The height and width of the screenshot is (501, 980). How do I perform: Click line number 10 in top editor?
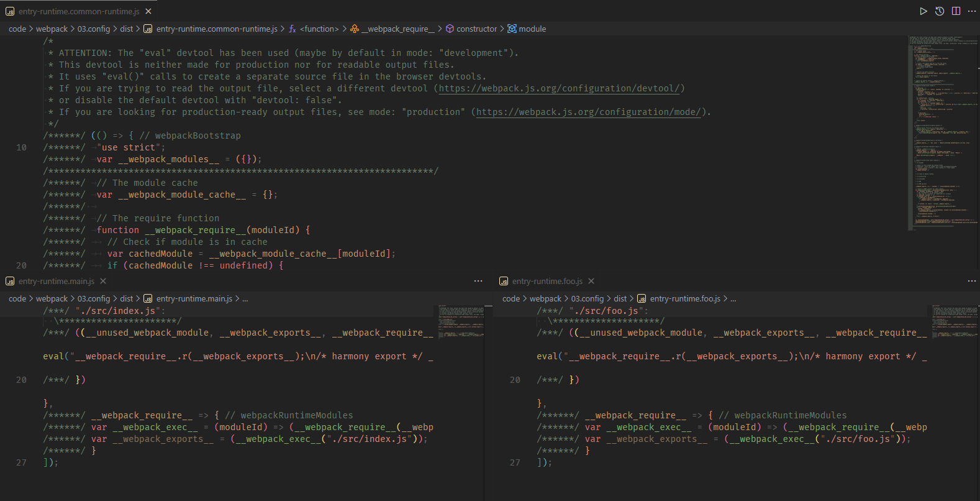(x=22, y=147)
